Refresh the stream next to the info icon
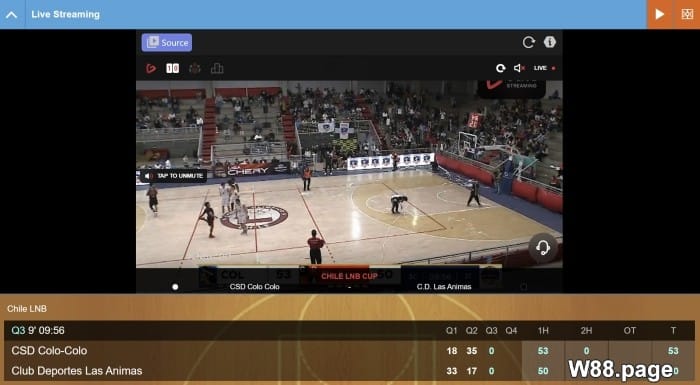Viewport: 700px width, 385px height. coord(529,42)
